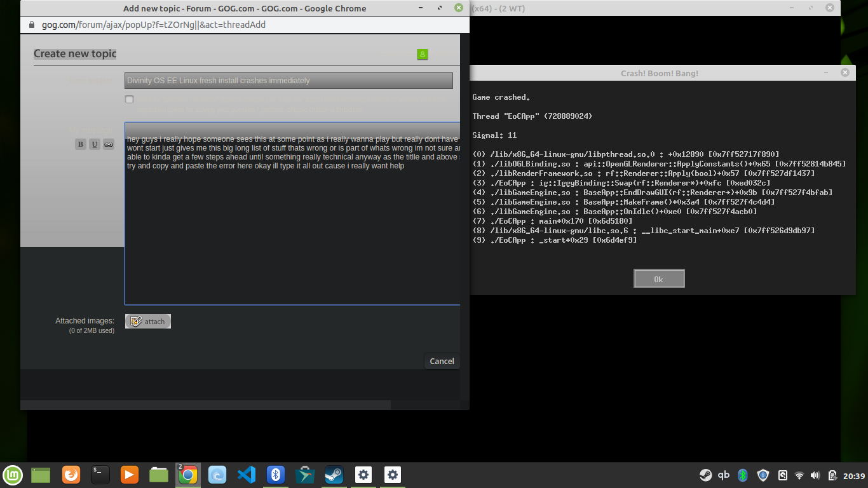Edit the Topic subject input field
The height and width of the screenshot is (488, 868).
pos(289,81)
